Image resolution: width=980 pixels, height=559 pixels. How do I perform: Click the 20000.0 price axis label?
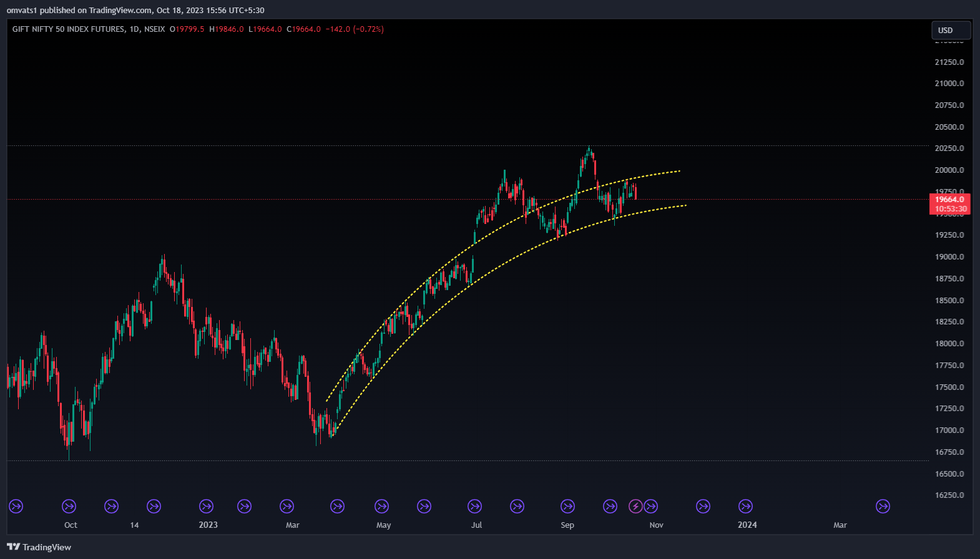click(949, 170)
